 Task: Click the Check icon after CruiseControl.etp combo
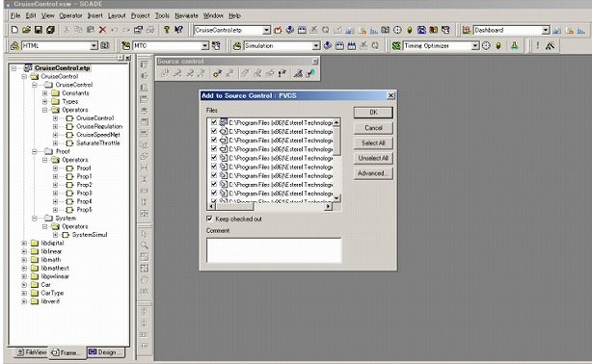[x=278, y=30]
